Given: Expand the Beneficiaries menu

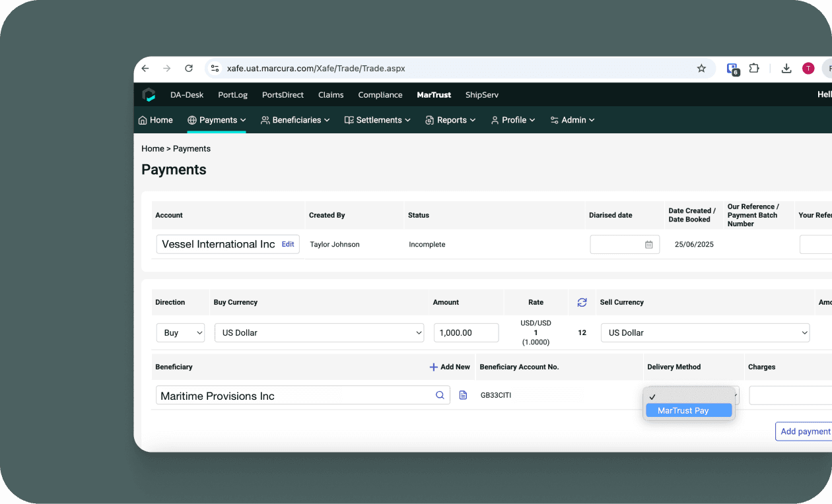Looking at the screenshot, I should point(295,120).
